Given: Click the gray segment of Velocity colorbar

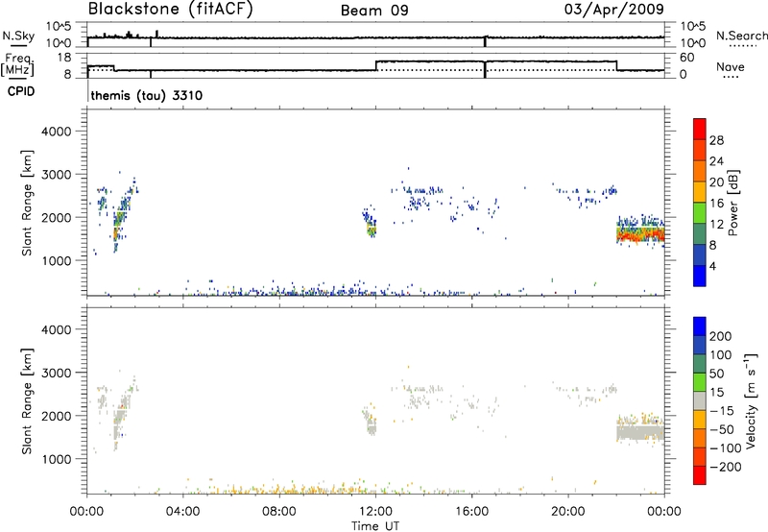Looking at the screenshot, I should click(x=700, y=400).
